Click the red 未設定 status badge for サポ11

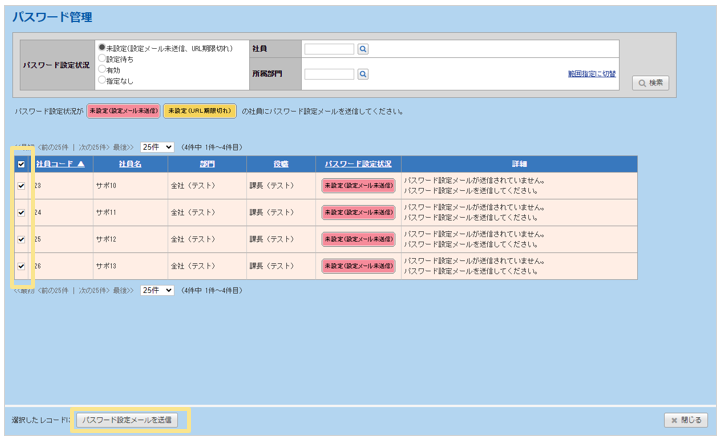[357, 212]
